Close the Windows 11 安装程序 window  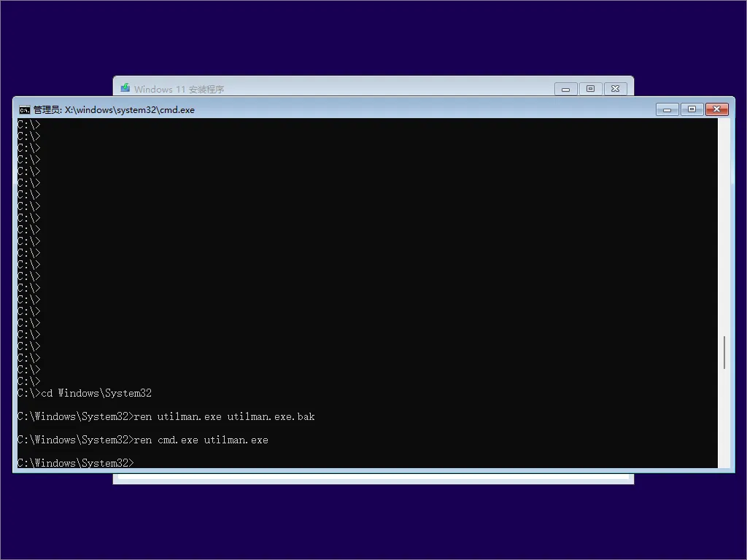[616, 88]
